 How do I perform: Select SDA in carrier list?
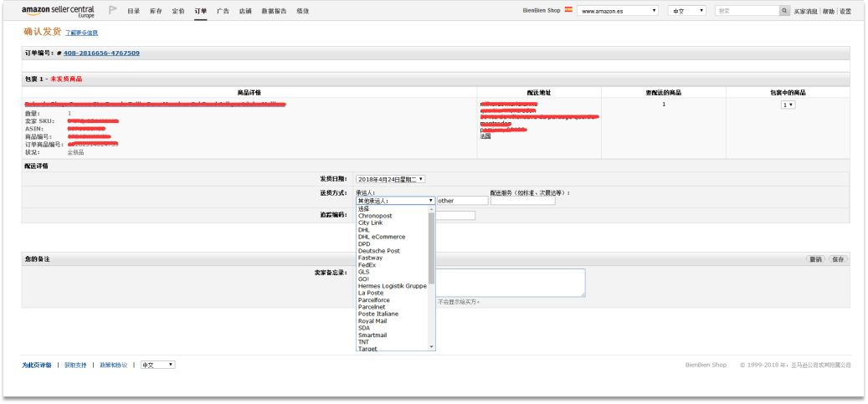point(364,328)
